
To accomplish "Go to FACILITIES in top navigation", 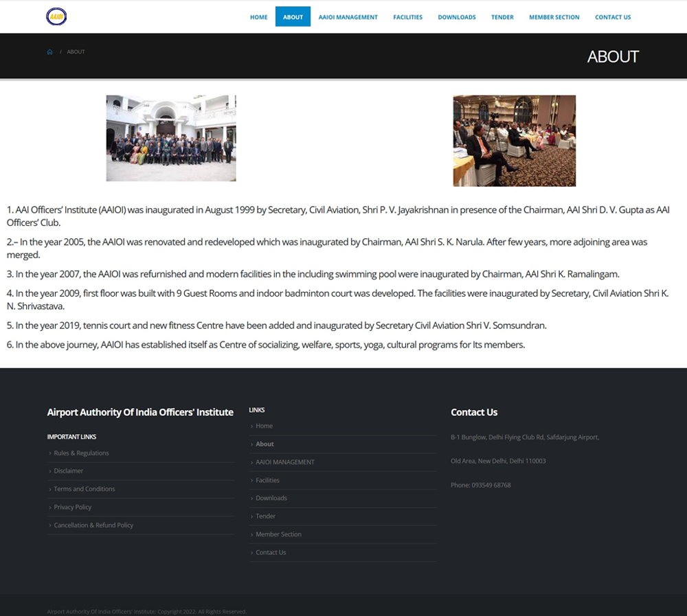I will pos(407,17).
